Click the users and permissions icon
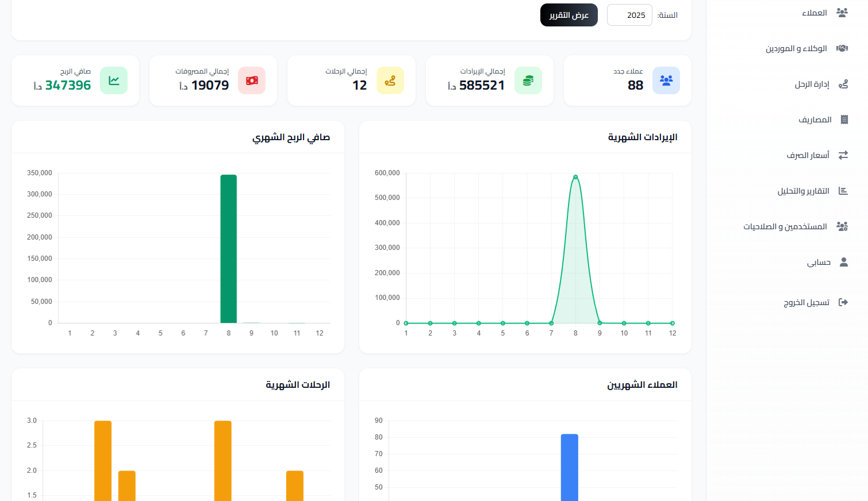868x501 pixels. click(x=842, y=226)
